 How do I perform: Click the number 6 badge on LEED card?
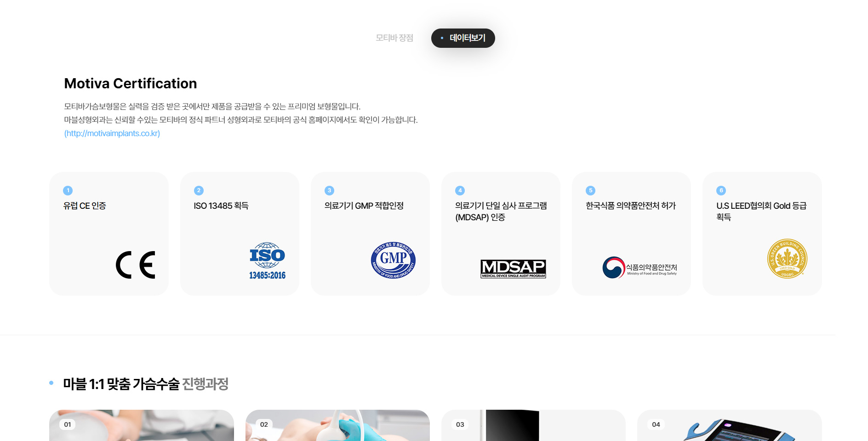pyautogui.click(x=721, y=190)
